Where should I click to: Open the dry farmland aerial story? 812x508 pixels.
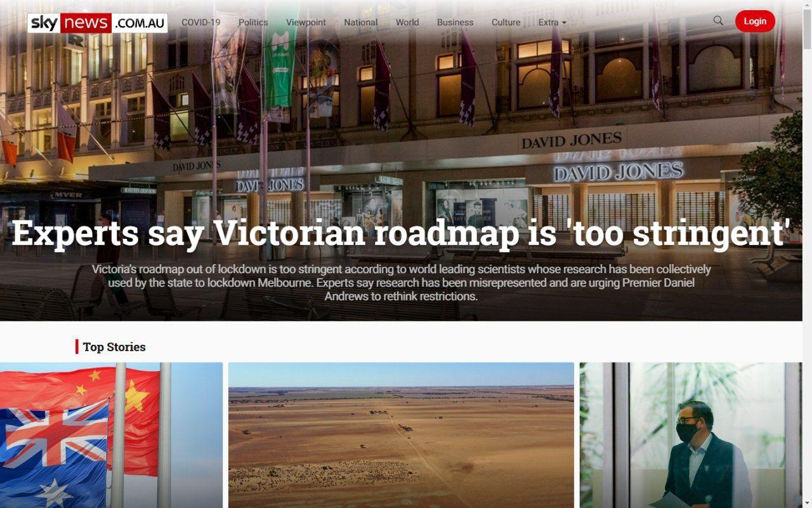401,435
